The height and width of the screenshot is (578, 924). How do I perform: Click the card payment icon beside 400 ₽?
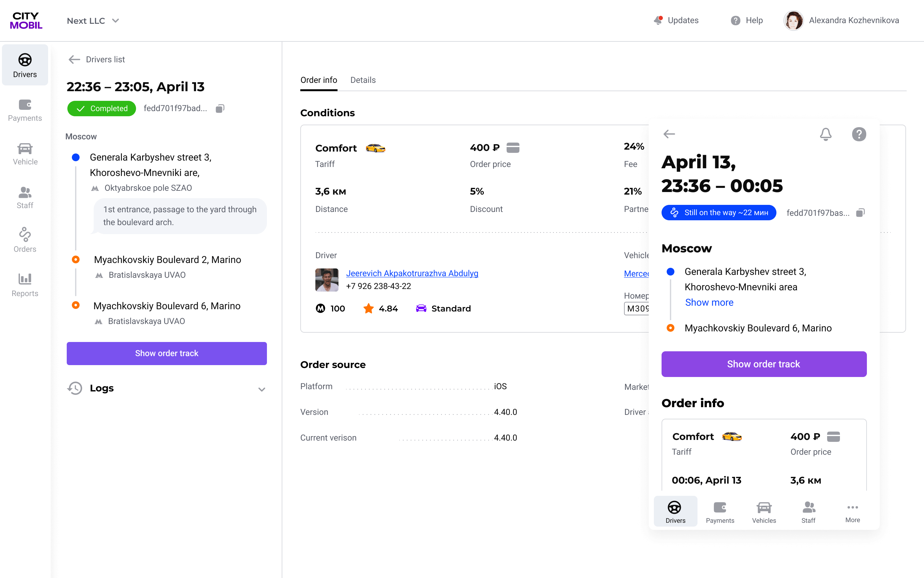click(x=513, y=148)
